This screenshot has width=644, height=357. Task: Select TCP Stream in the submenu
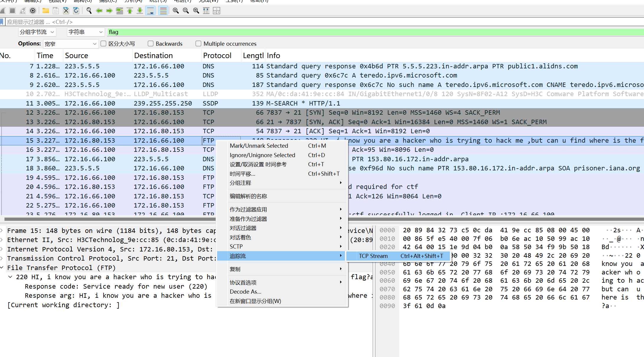(373, 256)
